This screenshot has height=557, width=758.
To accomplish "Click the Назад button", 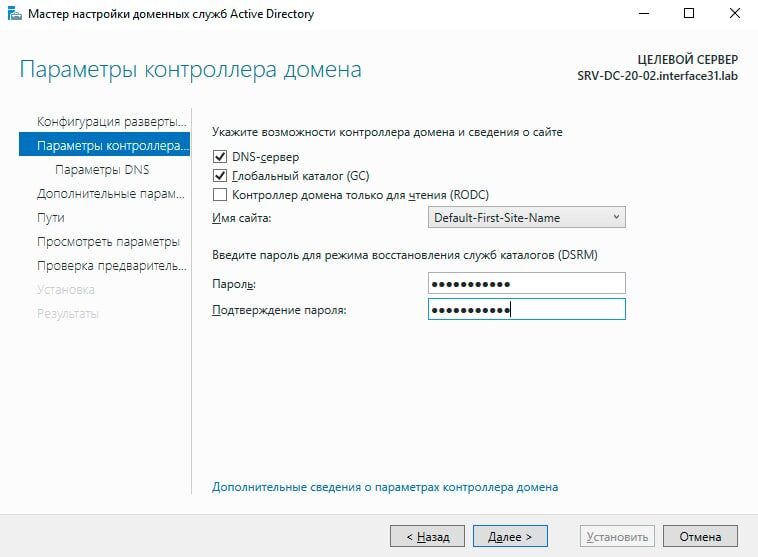I will click(x=427, y=536).
